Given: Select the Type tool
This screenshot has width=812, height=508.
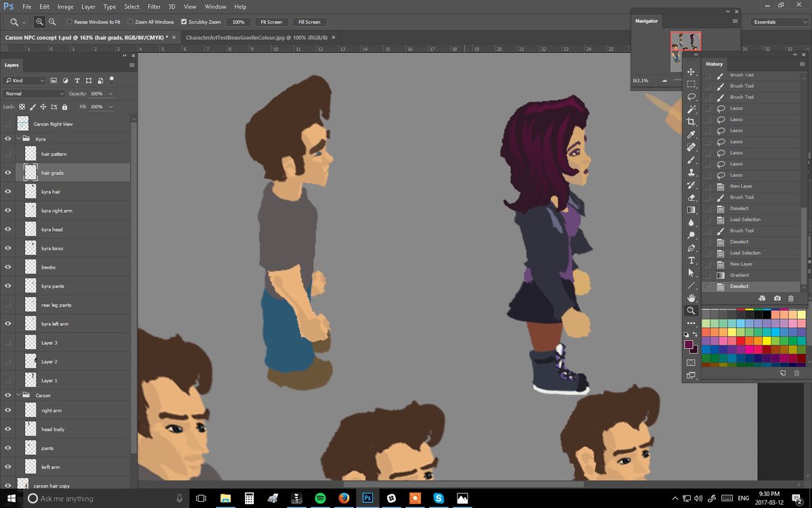Looking at the screenshot, I should 691,260.
